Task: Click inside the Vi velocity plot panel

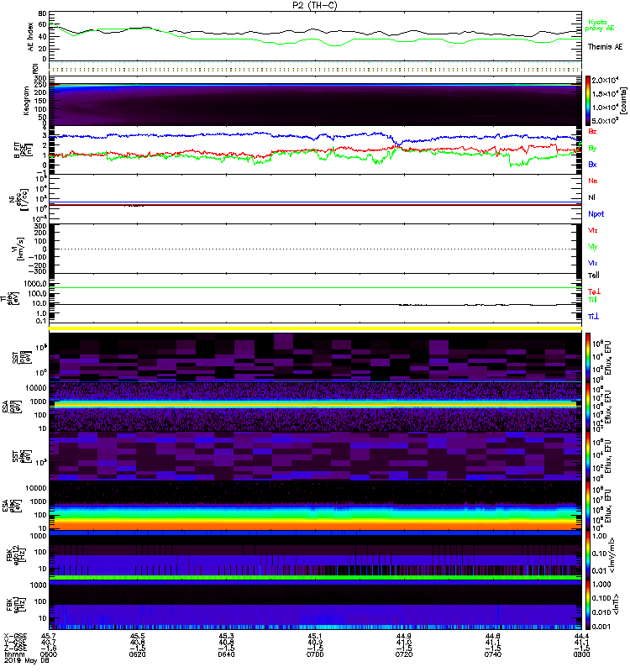Action: (x=315, y=249)
